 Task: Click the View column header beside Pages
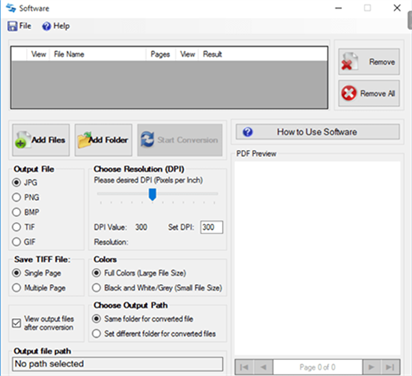pyautogui.click(x=187, y=54)
